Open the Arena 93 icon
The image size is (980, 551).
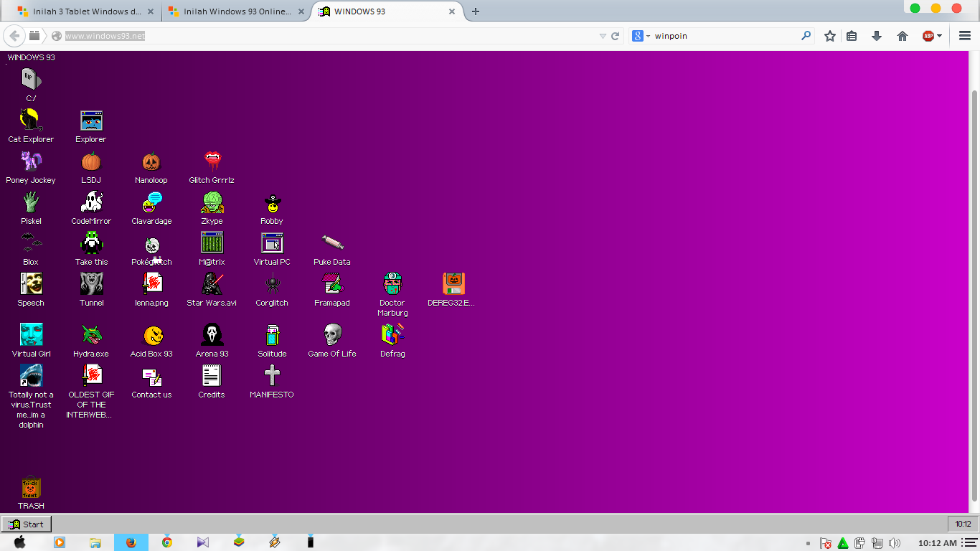click(x=212, y=334)
